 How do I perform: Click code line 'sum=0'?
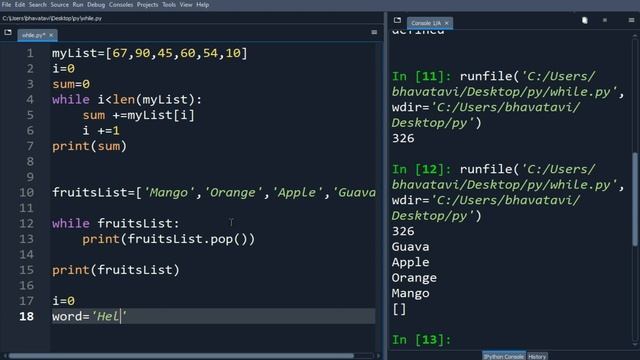coord(71,84)
